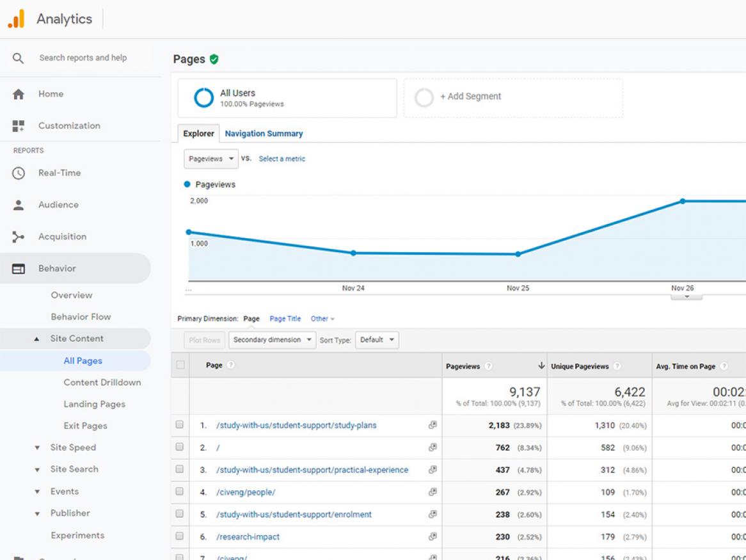The image size is (746, 560).
Task: Click the Real-Time clock icon
Action: 19,172
